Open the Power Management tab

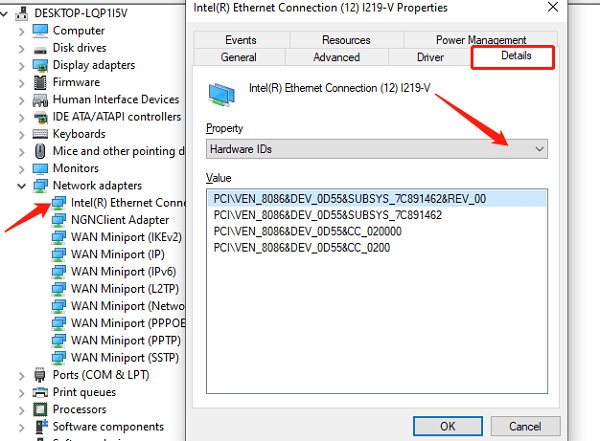click(x=481, y=40)
